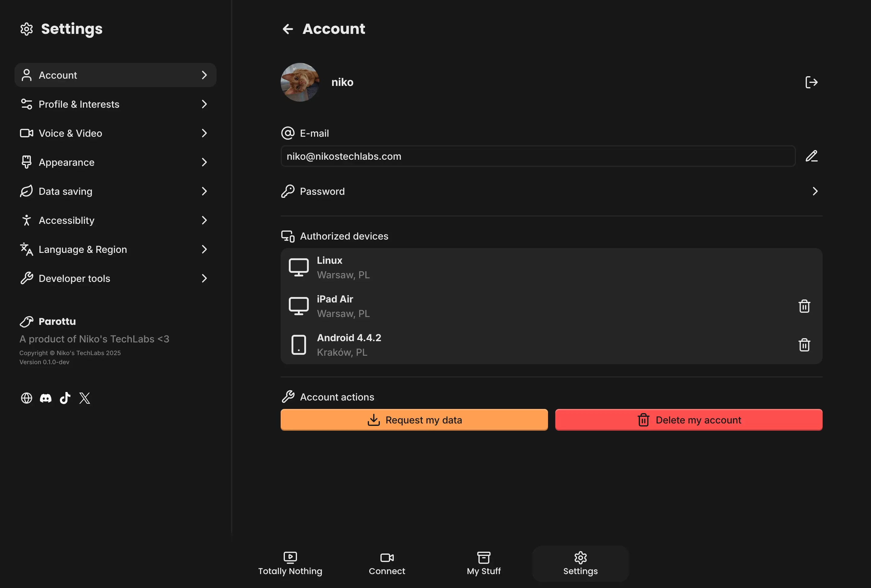Remove the iPad Air device

point(804,306)
